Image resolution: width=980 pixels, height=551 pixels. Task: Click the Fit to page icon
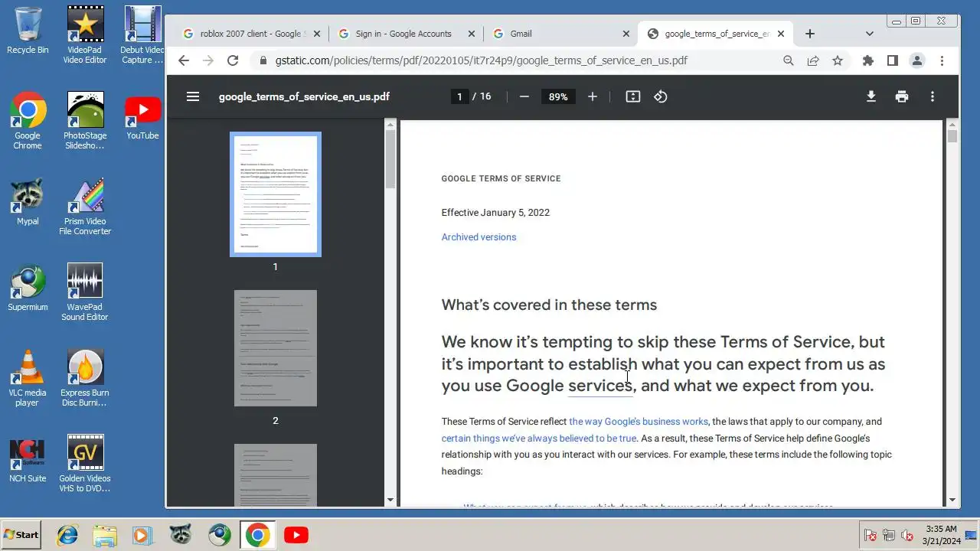[632, 96]
